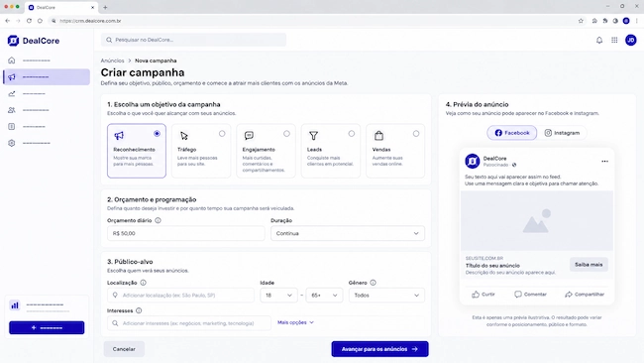
Task: Click the Orçamento diário input field
Action: pos(186,233)
